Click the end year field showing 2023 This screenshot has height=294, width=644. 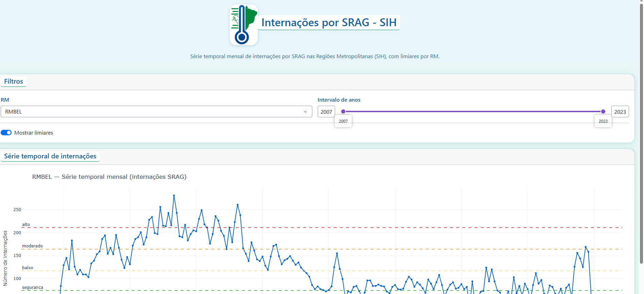(x=620, y=112)
